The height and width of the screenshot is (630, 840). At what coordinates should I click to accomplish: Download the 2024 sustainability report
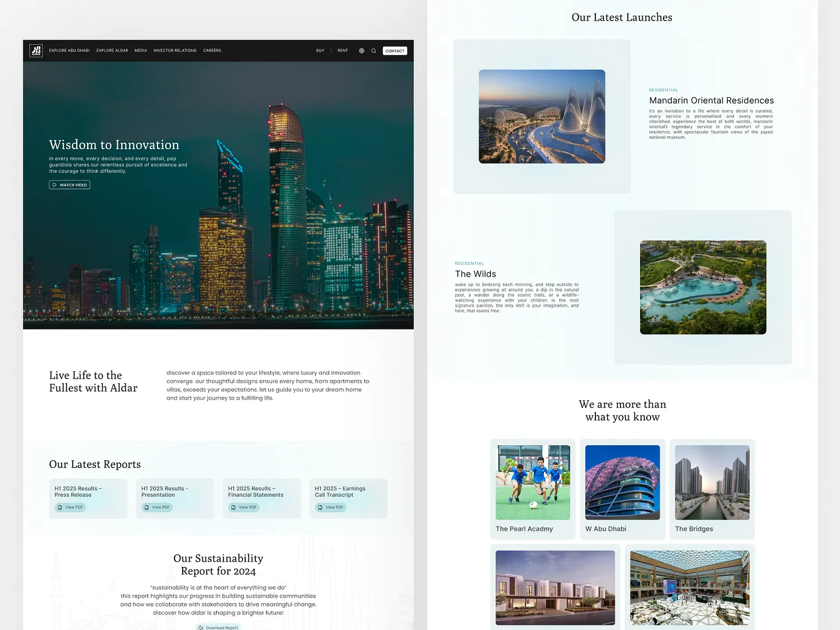pos(218,627)
